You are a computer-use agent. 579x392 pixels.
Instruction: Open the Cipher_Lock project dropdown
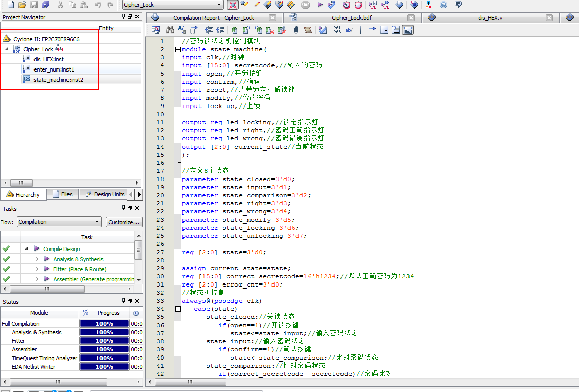click(219, 5)
